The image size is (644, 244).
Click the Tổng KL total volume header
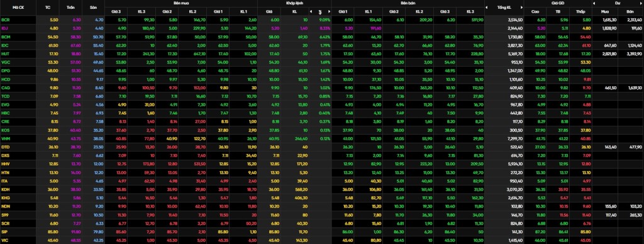click(x=504, y=8)
